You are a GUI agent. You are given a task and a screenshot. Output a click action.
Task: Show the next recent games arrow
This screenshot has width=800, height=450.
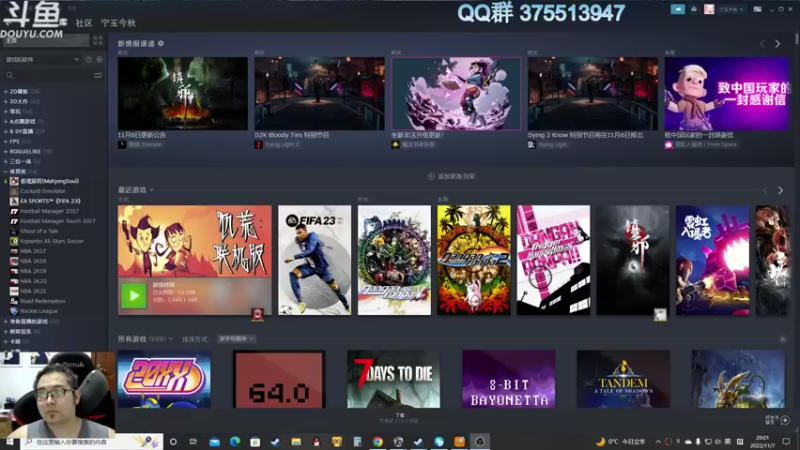(x=780, y=190)
